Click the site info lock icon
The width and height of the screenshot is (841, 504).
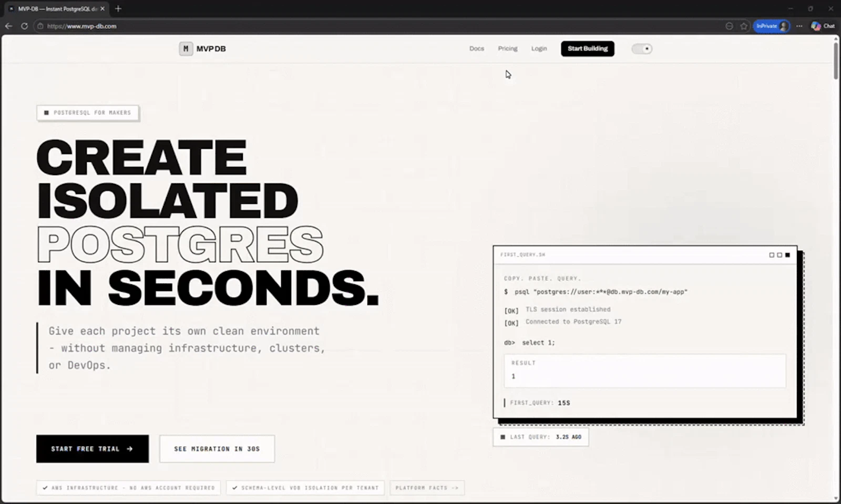(x=40, y=26)
